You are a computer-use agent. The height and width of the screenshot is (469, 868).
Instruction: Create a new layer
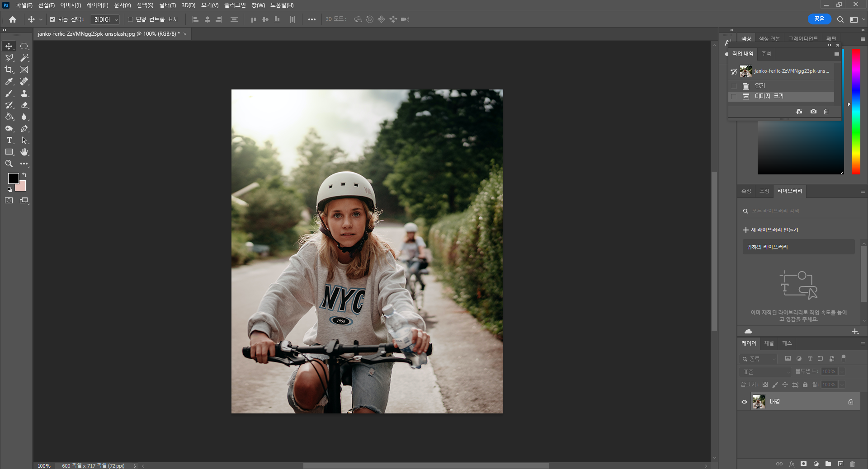pos(840,464)
